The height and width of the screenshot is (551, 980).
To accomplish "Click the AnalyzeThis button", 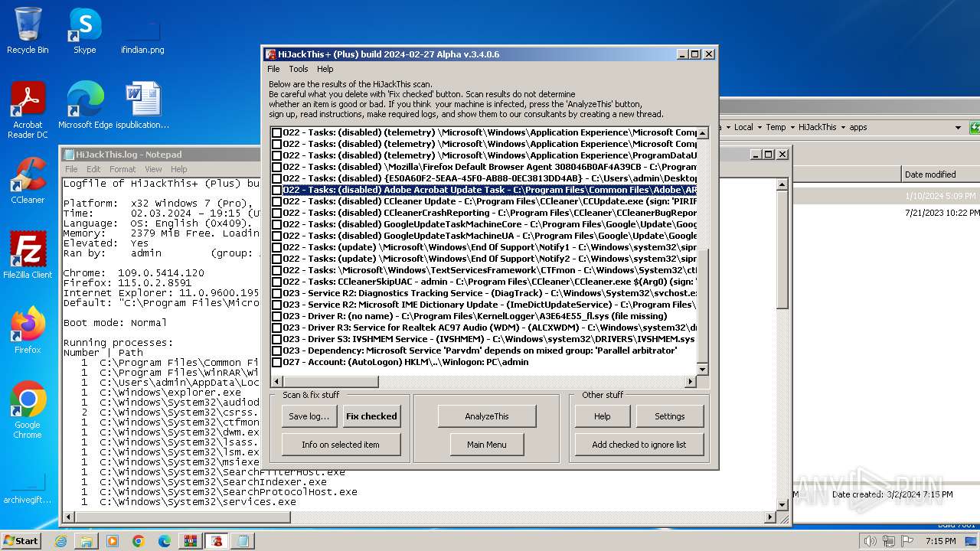I will [x=487, y=416].
